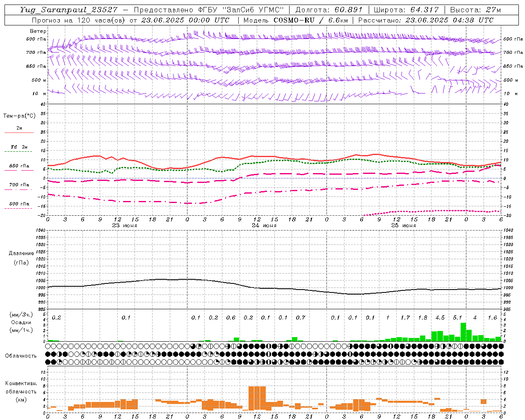
Task: Click the 0.6 precipitation value
Action: coord(231,317)
